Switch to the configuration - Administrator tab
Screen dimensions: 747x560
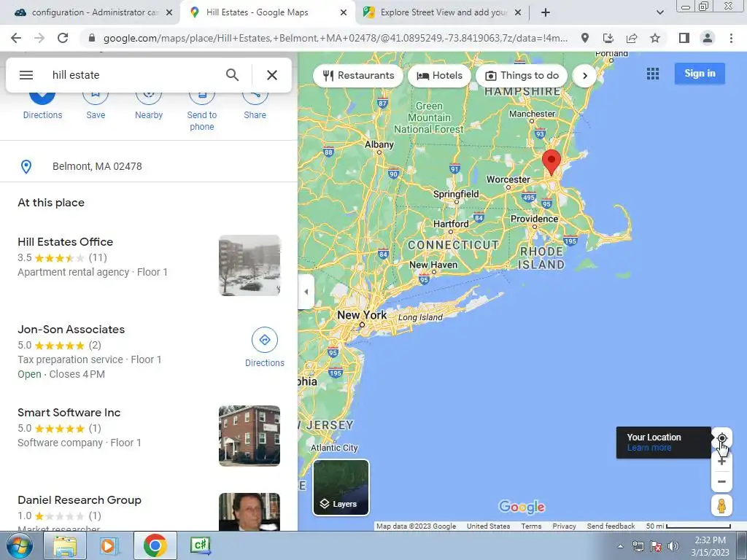(x=94, y=12)
